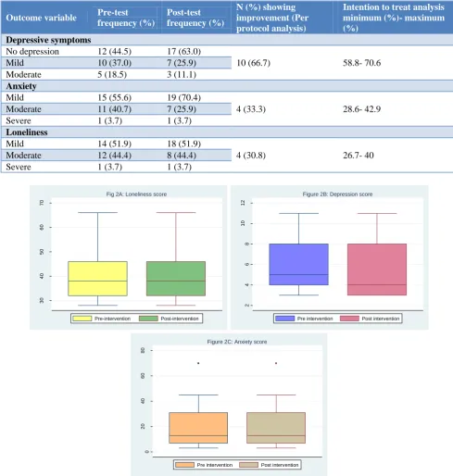The height and width of the screenshot is (476, 453).
Task: Click the Moderate label under Anxiety
Action: [23, 109]
